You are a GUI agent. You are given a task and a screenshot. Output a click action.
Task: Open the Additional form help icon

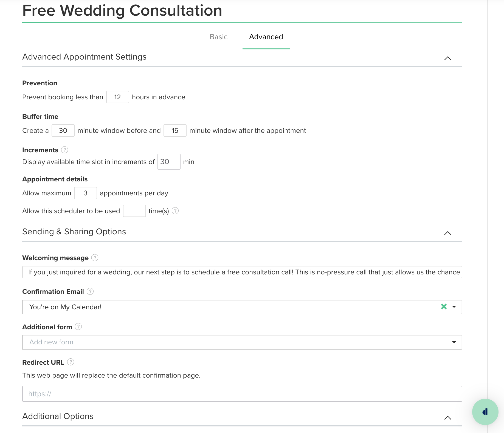pos(78,327)
